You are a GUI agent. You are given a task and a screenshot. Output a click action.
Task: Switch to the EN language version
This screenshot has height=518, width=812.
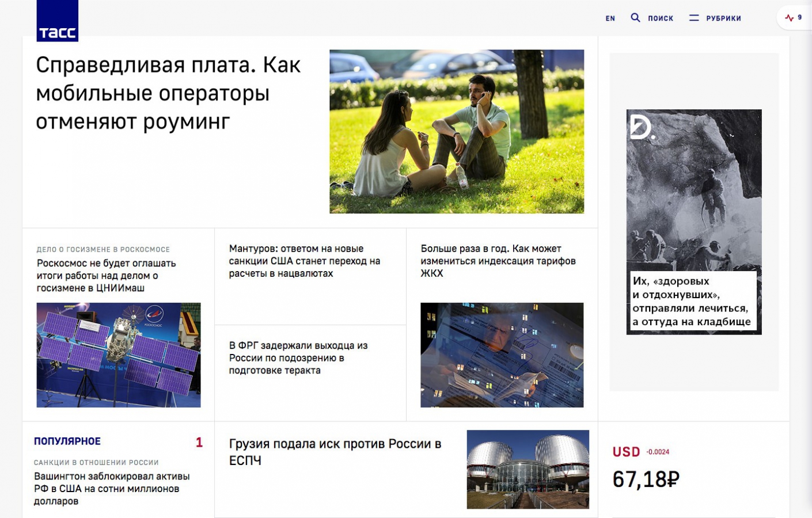tap(610, 18)
